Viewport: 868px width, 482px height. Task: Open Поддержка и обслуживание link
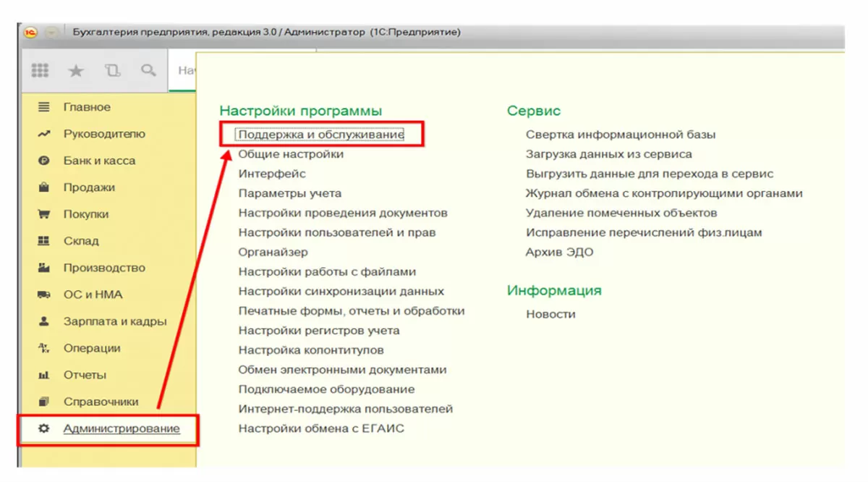tap(321, 135)
